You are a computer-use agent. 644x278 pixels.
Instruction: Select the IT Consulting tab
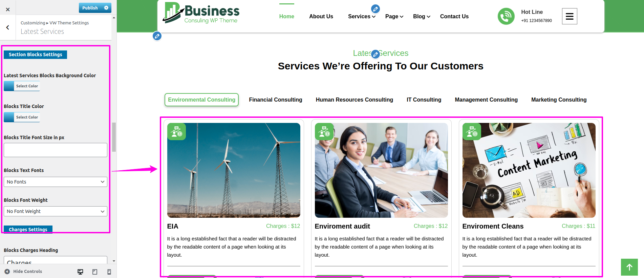pyautogui.click(x=424, y=100)
